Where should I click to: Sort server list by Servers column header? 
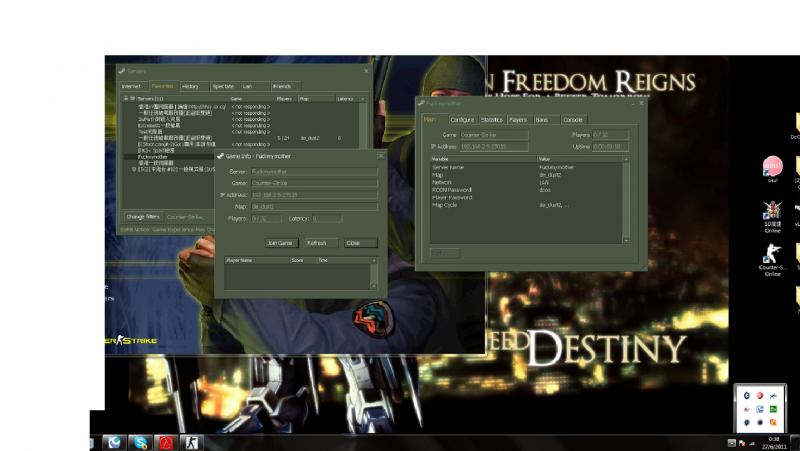tap(181, 98)
